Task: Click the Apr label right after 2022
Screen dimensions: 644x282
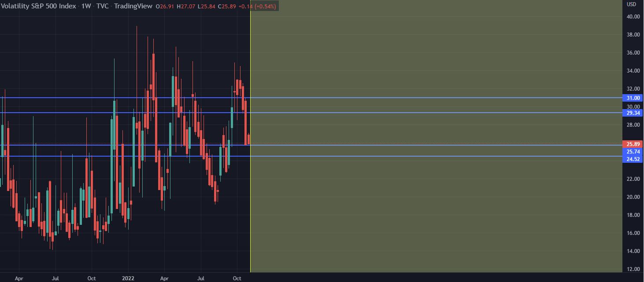Action: [164, 278]
